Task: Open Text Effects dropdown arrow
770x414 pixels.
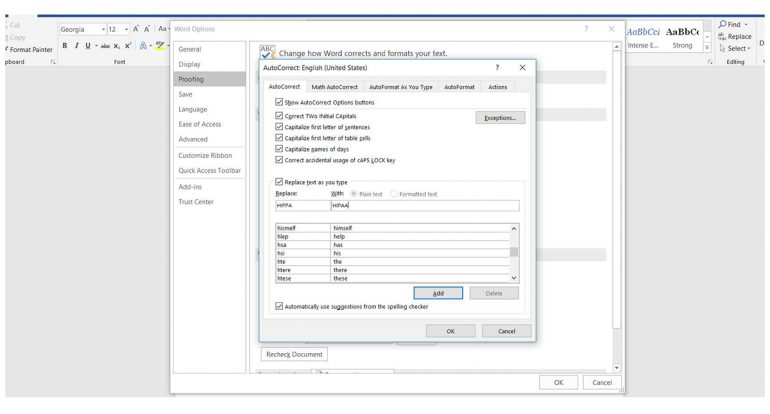Action: (x=150, y=46)
